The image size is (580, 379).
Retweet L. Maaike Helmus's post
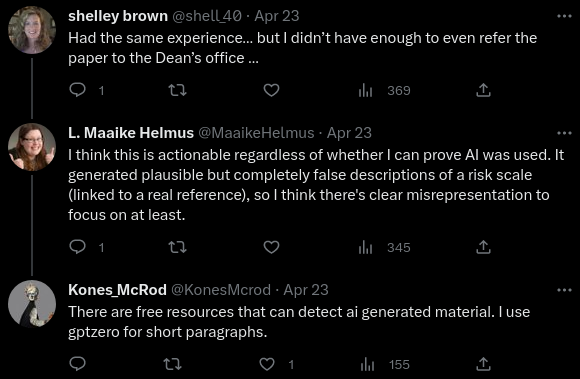tap(178, 247)
